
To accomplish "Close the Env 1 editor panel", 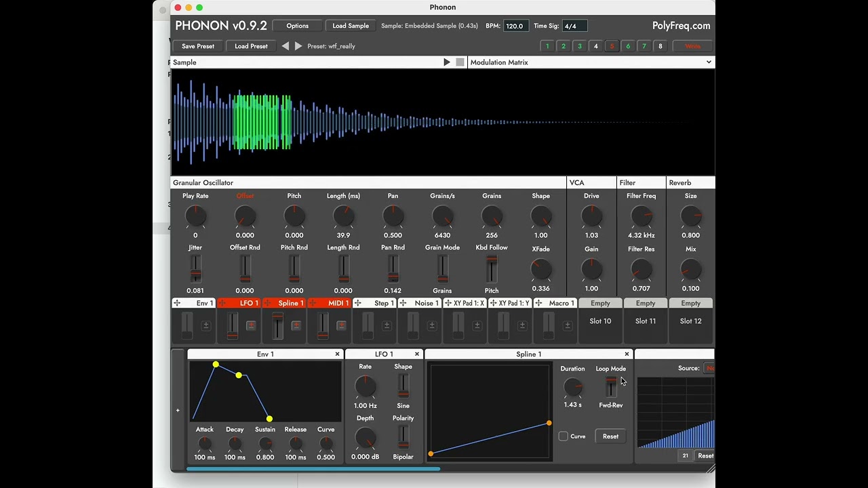I will 337,354.
